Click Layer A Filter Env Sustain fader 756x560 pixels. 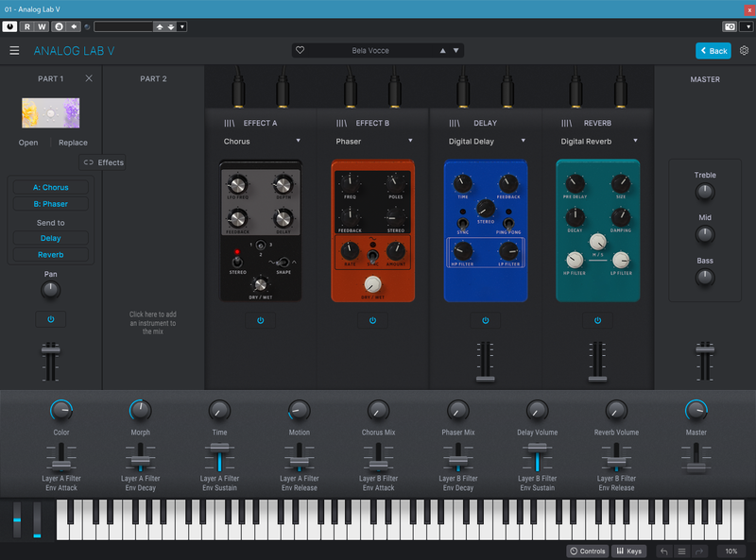[x=219, y=448]
